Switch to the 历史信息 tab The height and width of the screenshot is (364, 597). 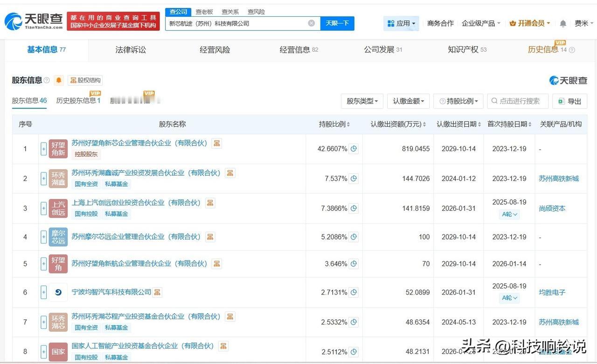(551, 50)
